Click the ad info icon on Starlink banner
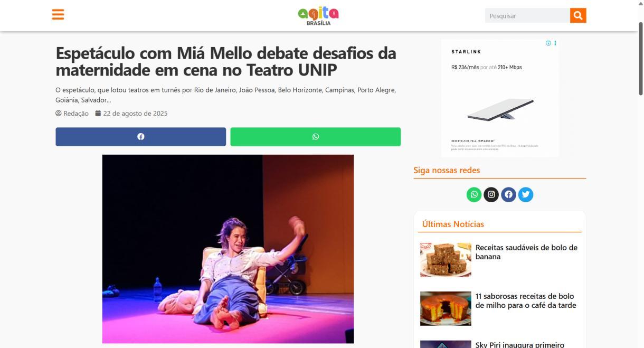 coord(548,43)
